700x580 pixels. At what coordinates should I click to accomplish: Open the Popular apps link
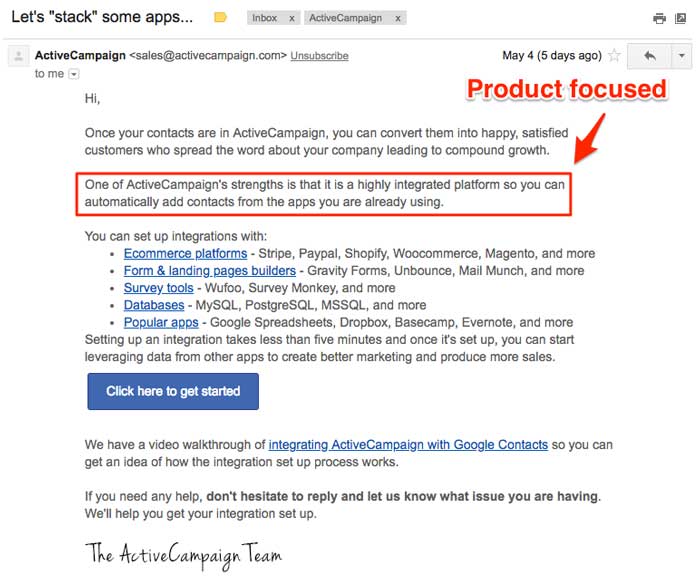pos(161,322)
